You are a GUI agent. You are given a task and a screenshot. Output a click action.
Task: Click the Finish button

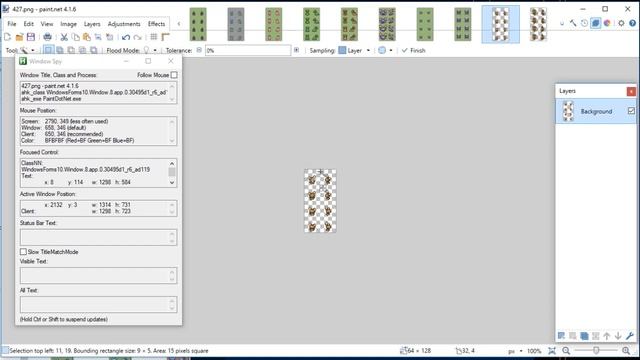tap(413, 50)
